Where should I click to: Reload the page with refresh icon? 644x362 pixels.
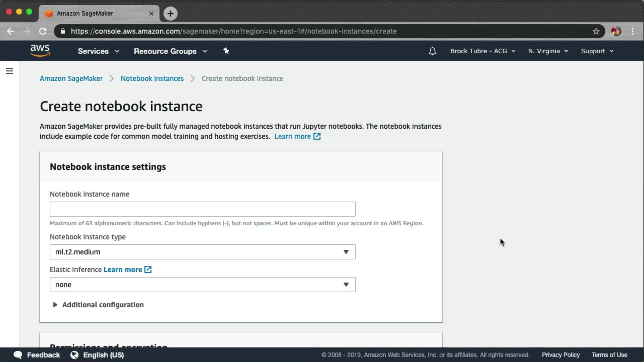click(x=43, y=31)
